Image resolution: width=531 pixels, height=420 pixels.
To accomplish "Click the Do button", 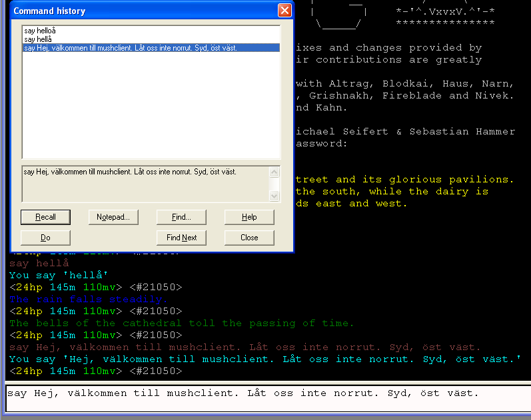I will (x=45, y=238).
